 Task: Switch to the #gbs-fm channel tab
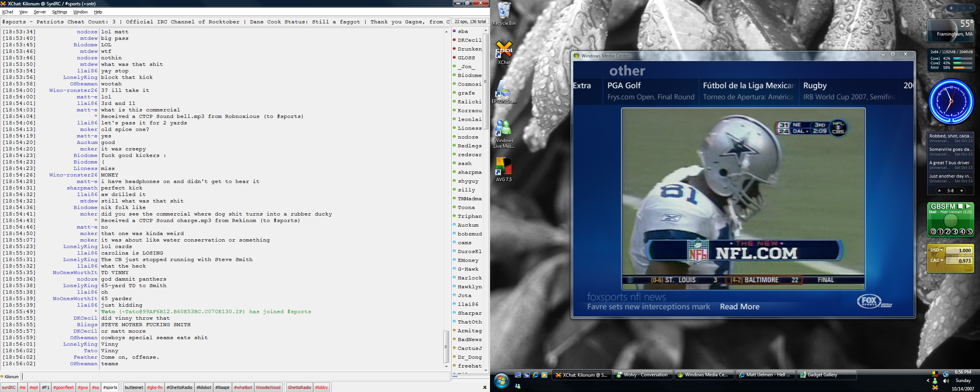pos(155,387)
